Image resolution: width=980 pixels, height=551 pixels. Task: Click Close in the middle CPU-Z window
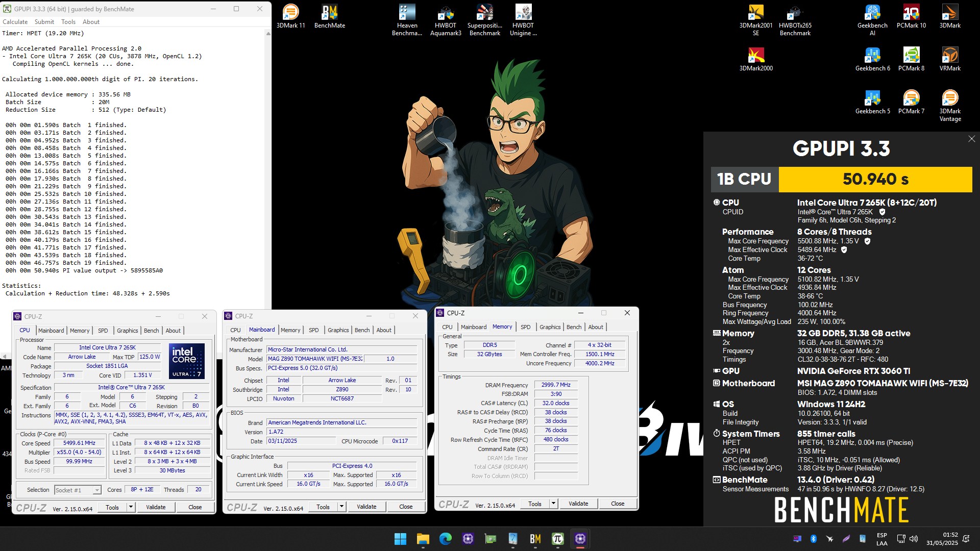[406, 507]
